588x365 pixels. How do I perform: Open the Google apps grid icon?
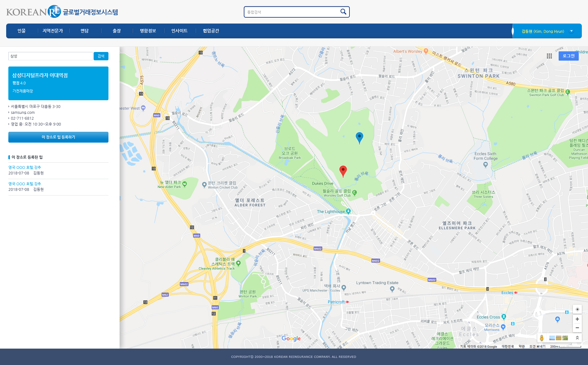click(549, 56)
